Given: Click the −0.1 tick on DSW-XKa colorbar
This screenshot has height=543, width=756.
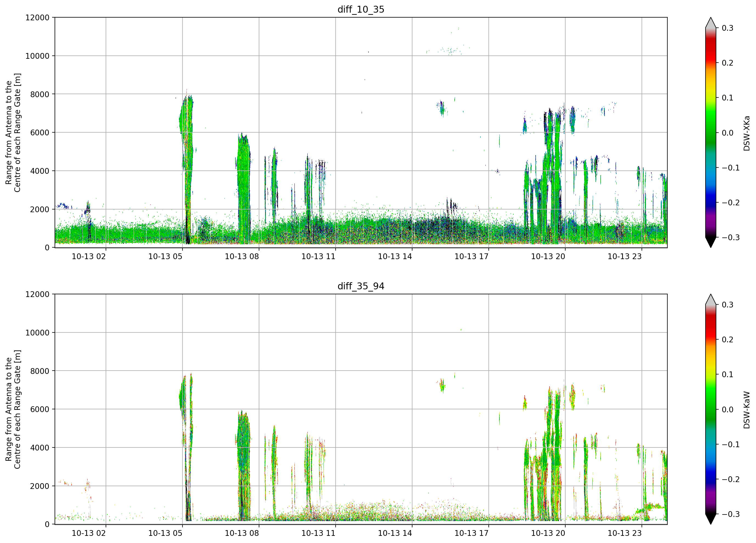Looking at the screenshot, I should 731,167.
